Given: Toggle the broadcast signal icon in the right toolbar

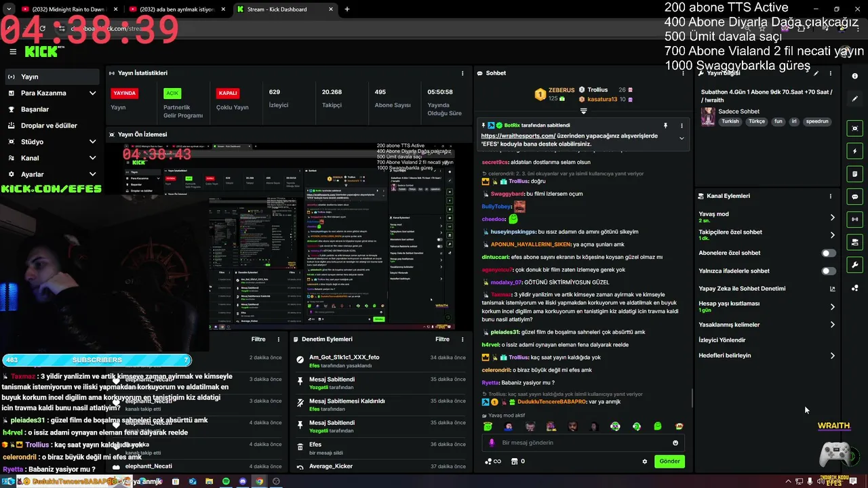Looking at the screenshot, I should tap(855, 219).
